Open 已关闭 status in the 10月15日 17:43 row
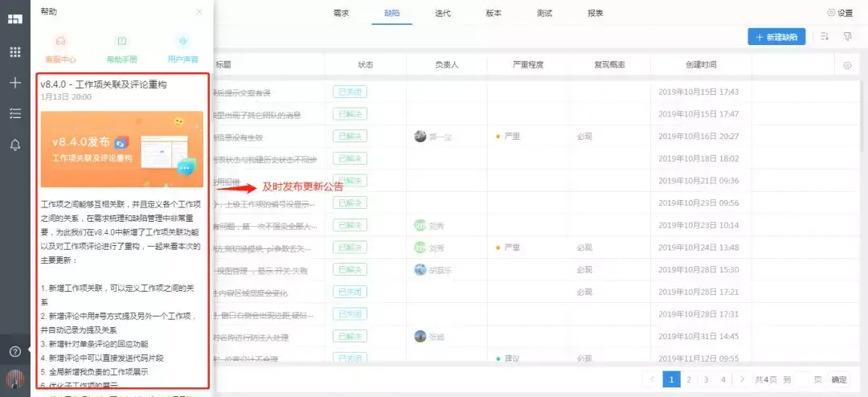 (350, 92)
